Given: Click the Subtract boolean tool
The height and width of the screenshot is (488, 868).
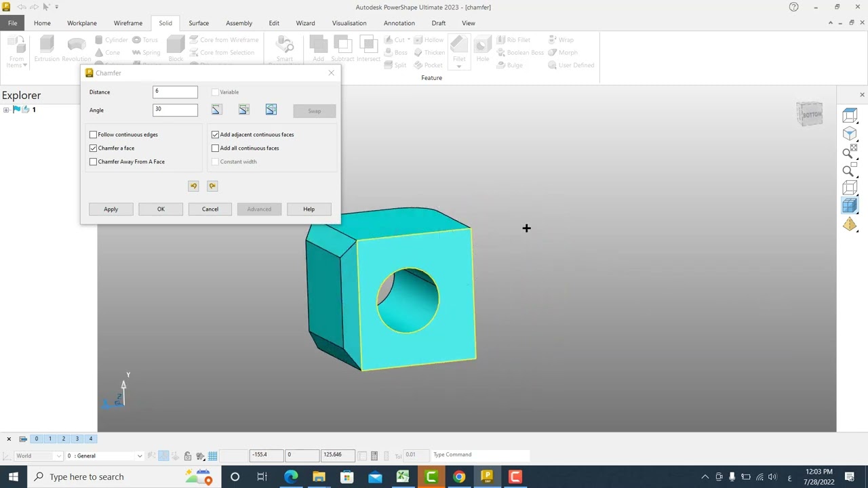Looking at the screenshot, I should [343, 49].
